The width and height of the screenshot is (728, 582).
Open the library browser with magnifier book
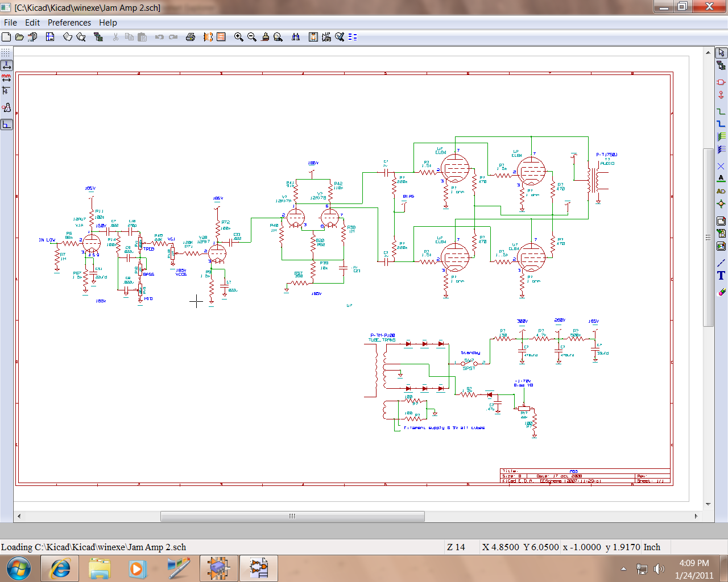81,37
